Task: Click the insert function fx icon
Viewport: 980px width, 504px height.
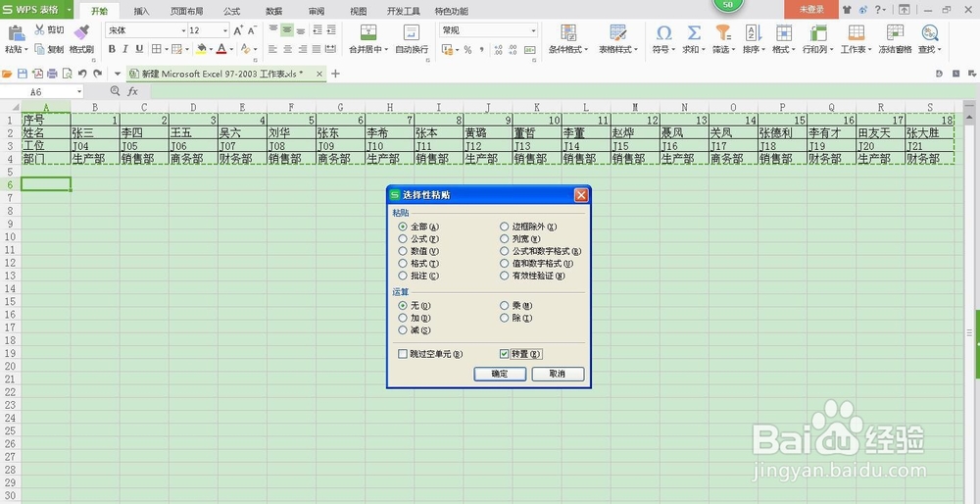Action: 132,91
